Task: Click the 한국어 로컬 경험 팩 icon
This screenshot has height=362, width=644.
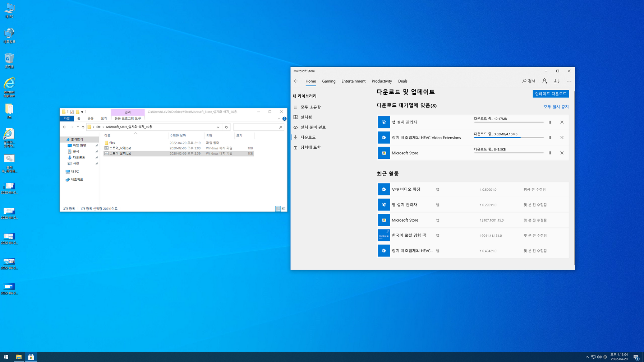Action: (384, 236)
